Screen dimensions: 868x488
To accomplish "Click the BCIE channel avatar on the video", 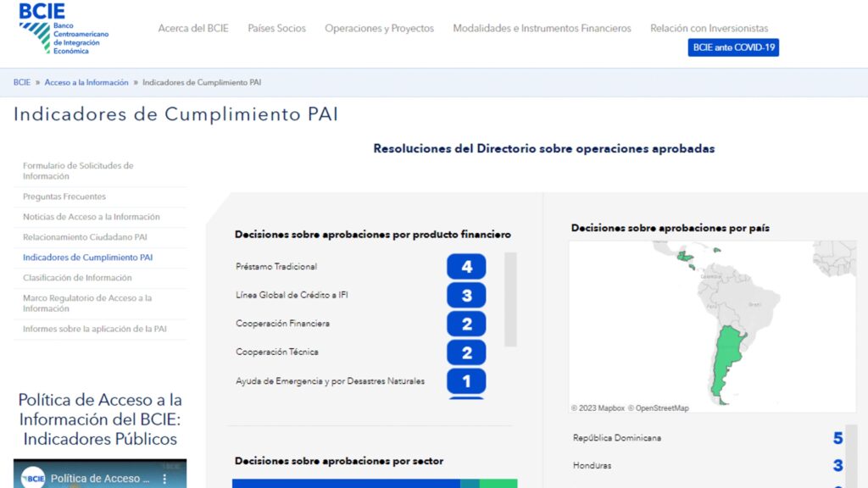I will (x=32, y=478).
